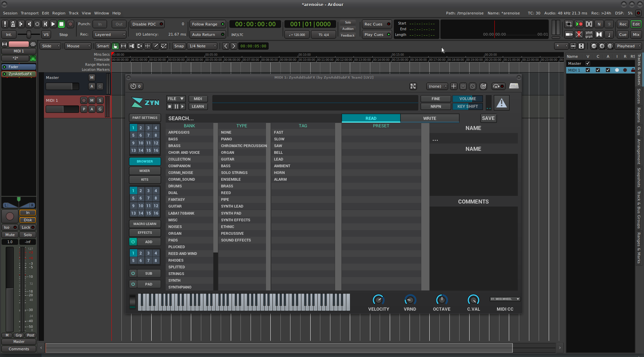Viewport: 644px width, 357px height.
Task: Click the Zyn VOLUME slider
Action: pyautogui.click(x=467, y=99)
